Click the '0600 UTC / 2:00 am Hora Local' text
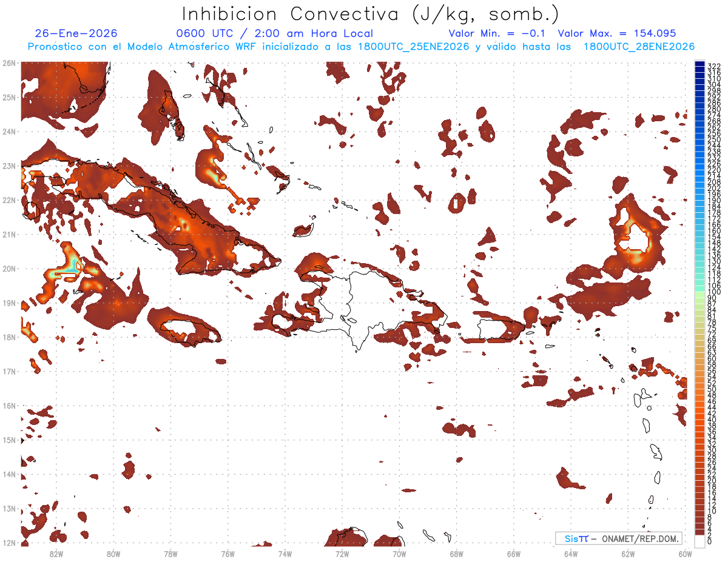The image size is (728, 562). pos(275,34)
